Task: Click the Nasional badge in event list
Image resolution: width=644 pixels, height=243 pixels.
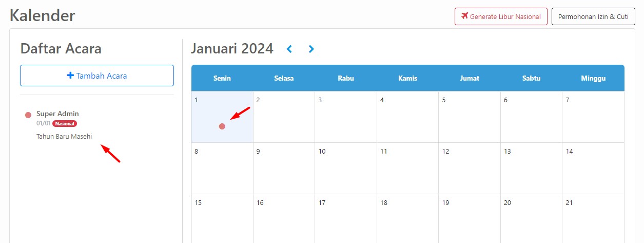Action: point(65,123)
